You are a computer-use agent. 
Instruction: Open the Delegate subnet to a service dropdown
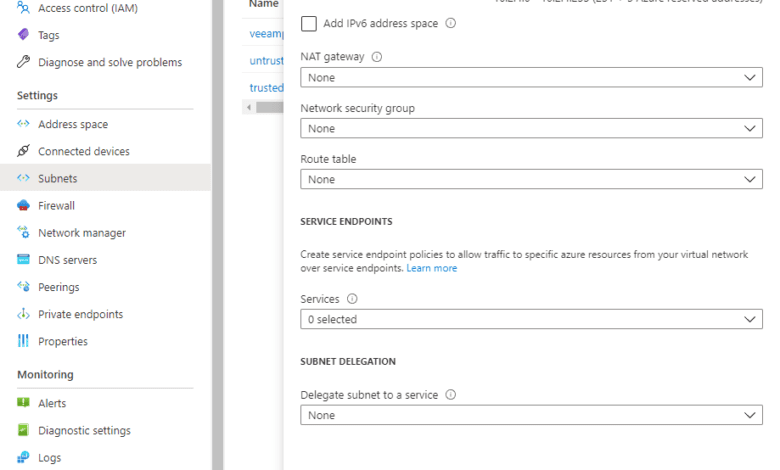[531, 415]
